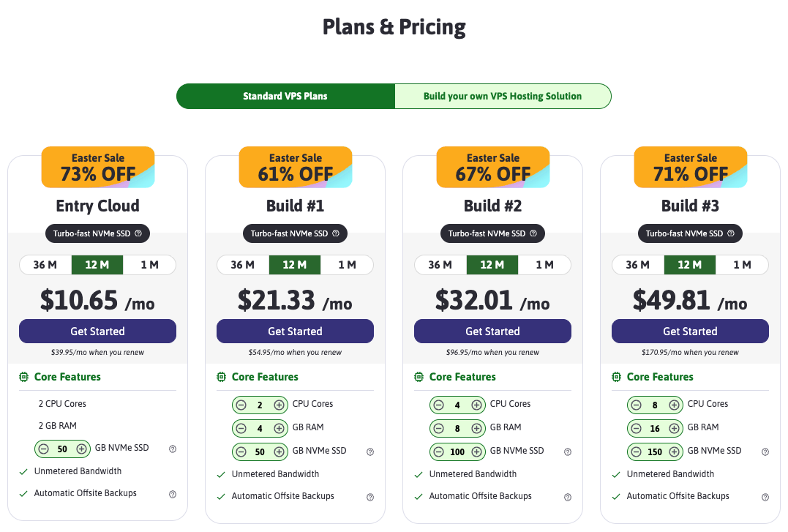Select the 36 M billing term on Entry Cloud
This screenshot has width=788, height=532.
point(45,265)
